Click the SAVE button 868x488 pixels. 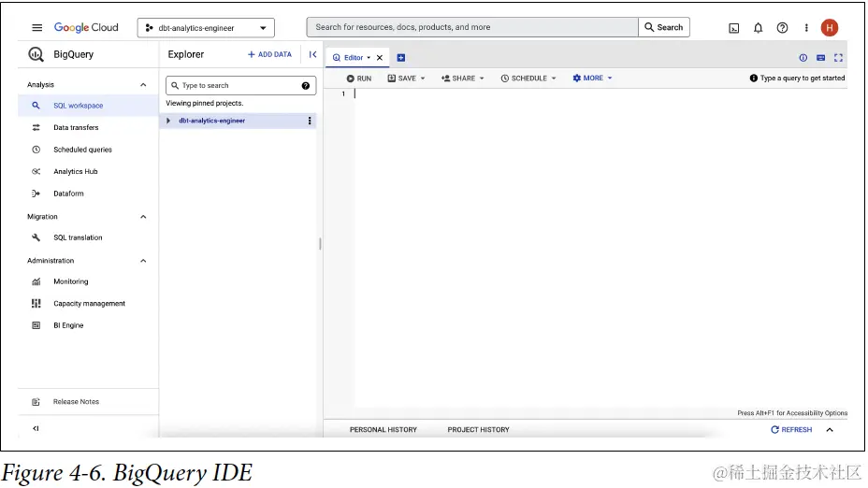(x=402, y=79)
